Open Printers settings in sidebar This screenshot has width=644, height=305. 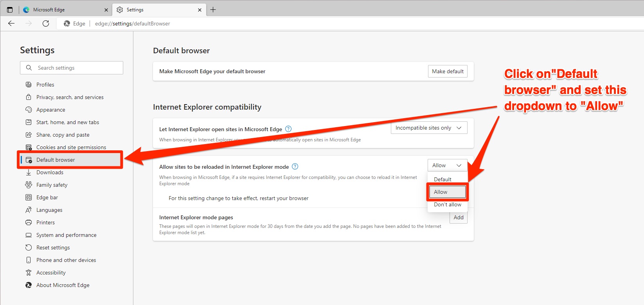(x=45, y=222)
